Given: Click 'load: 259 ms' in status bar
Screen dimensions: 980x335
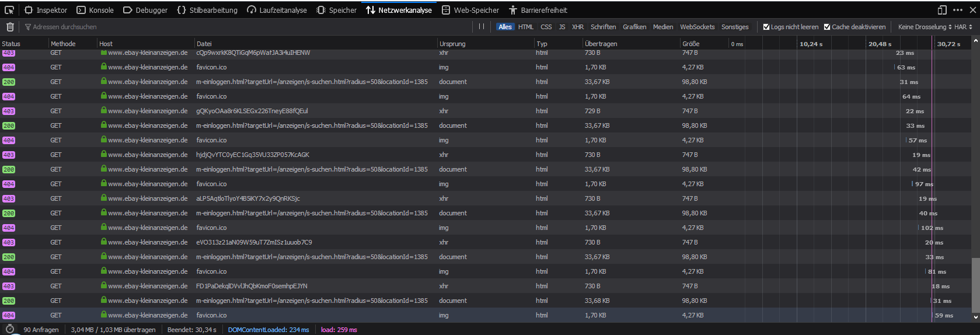Looking at the screenshot, I should pos(339,330).
